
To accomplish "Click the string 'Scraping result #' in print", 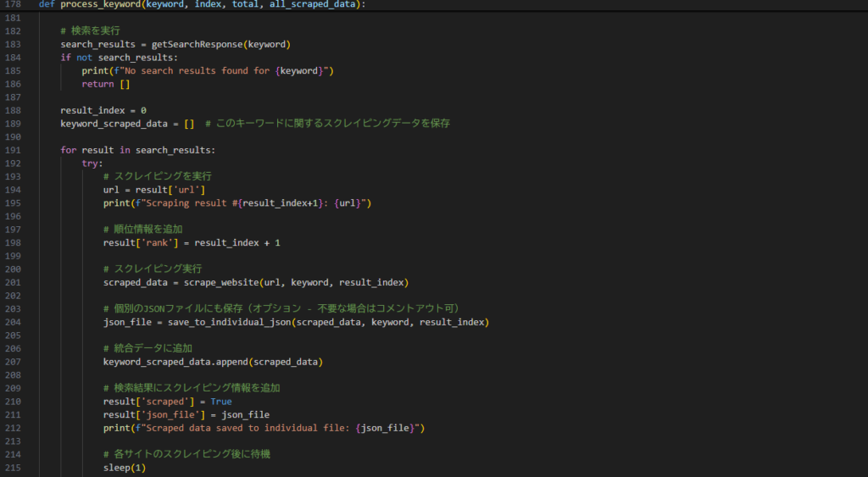I will pos(192,203).
